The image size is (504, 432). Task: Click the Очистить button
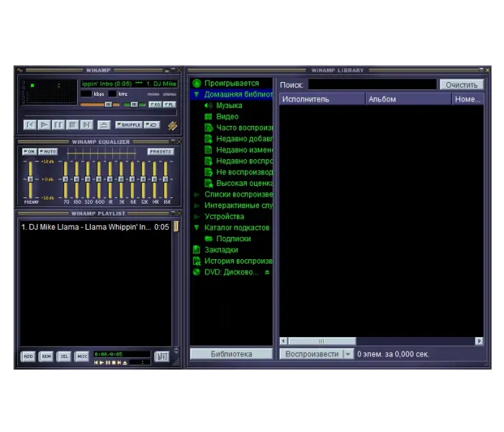462,85
